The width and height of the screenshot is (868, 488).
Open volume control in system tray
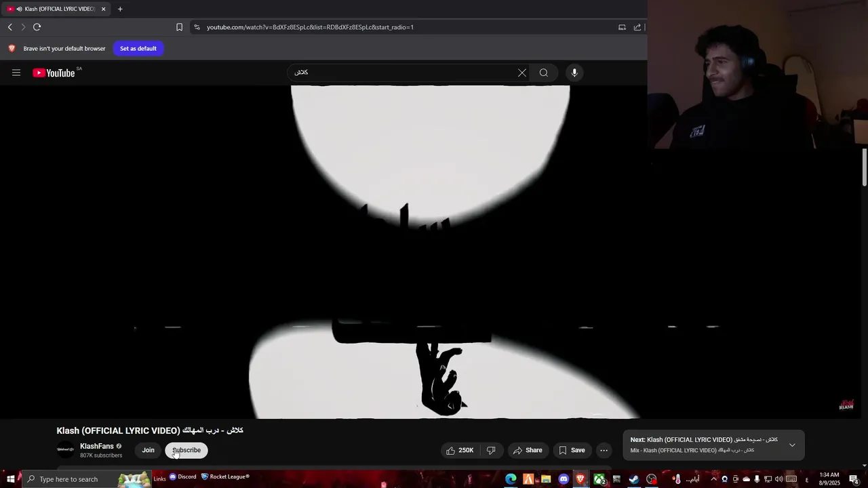(778, 479)
